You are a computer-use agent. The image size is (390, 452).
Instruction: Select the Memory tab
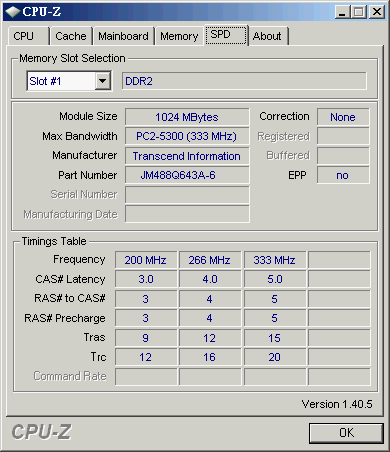pos(179,36)
